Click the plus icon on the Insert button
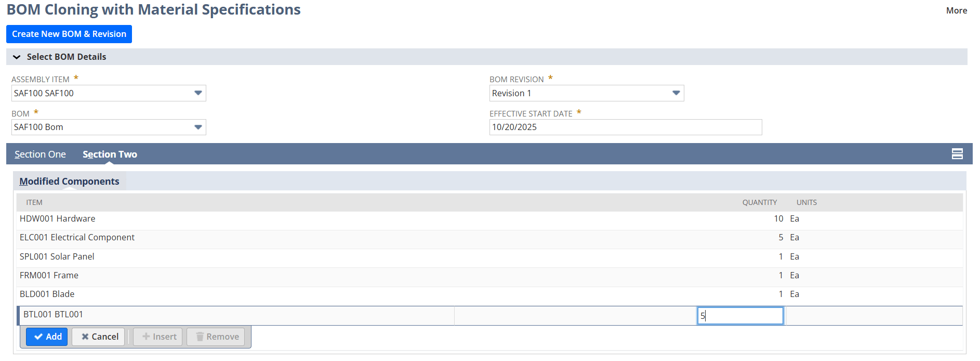Viewport: 980px width, 361px height. pyautogui.click(x=145, y=337)
